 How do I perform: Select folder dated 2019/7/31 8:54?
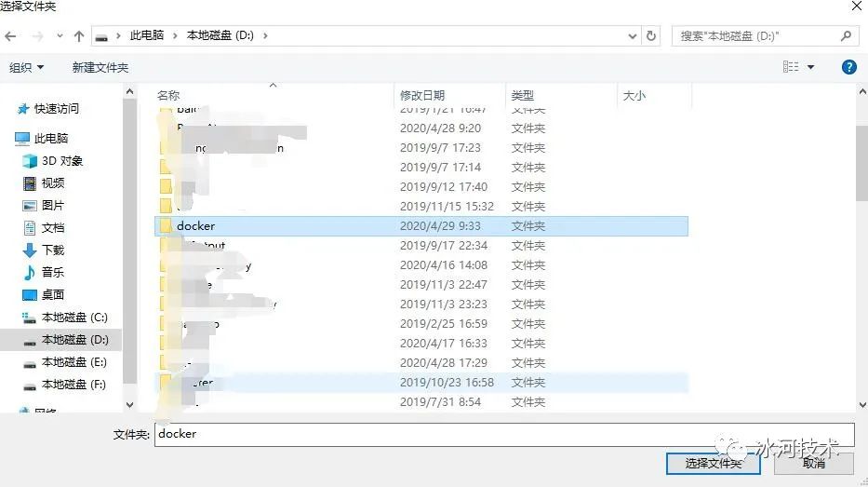421,401
